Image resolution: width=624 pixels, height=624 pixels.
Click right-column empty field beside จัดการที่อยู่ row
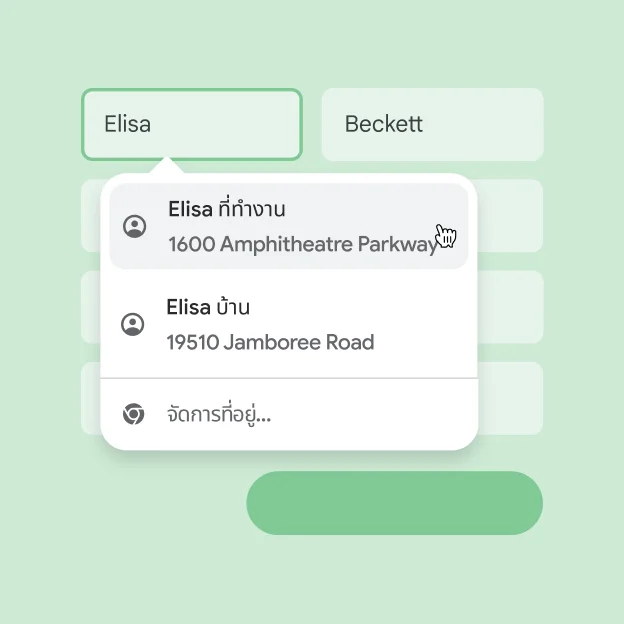coord(512,398)
